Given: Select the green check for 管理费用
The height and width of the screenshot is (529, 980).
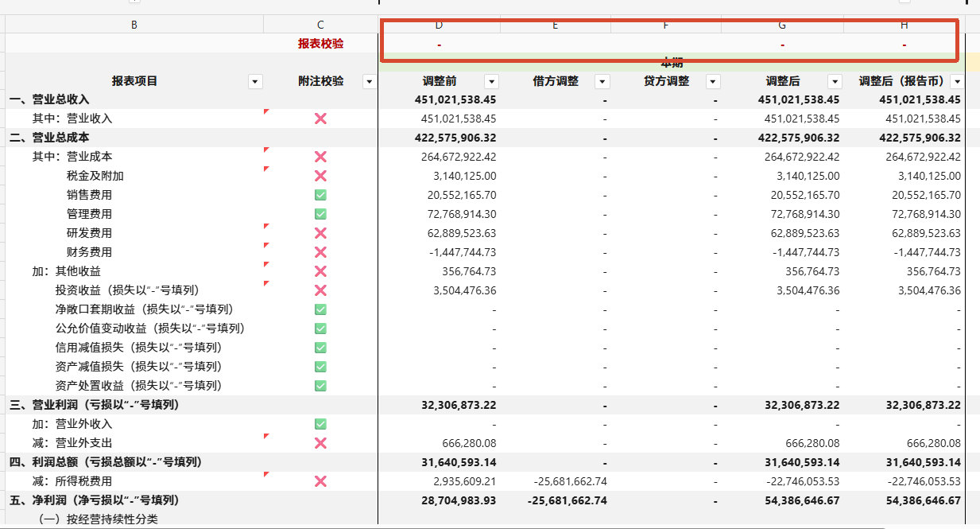Looking at the screenshot, I should click(320, 214).
